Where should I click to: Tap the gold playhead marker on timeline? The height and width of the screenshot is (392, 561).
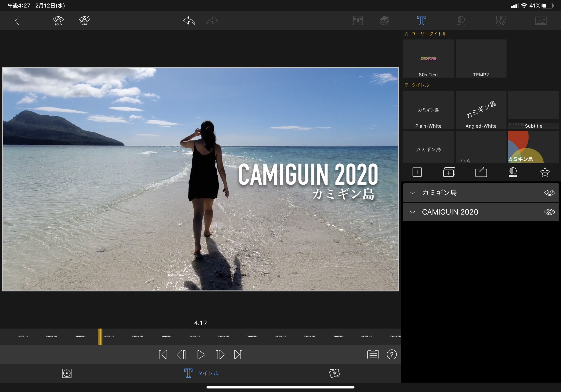[100, 337]
